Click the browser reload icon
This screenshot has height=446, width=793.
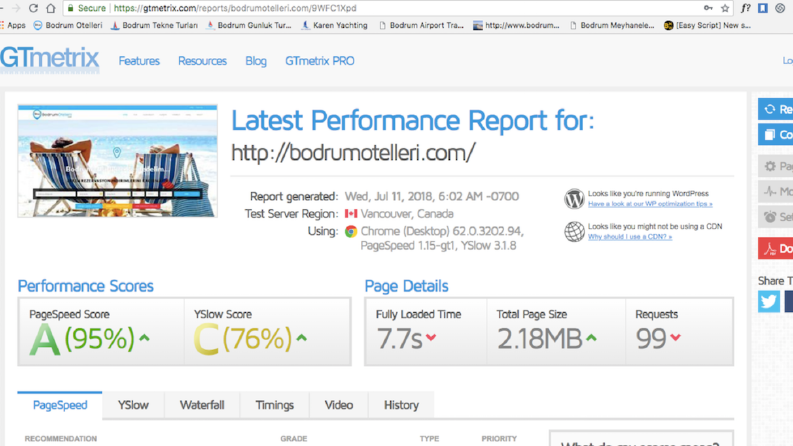(x=33, y=8)
